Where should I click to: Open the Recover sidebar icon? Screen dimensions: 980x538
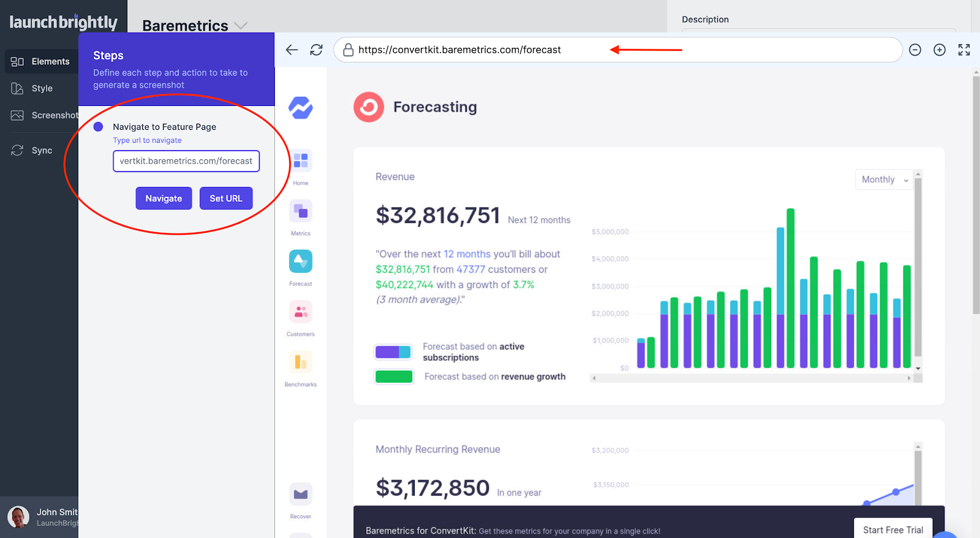point(301,494)
